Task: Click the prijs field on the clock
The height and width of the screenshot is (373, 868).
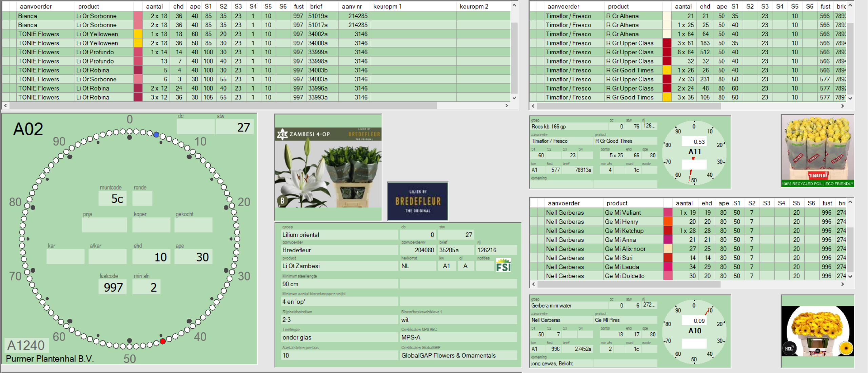Action: tap(104, 225)
